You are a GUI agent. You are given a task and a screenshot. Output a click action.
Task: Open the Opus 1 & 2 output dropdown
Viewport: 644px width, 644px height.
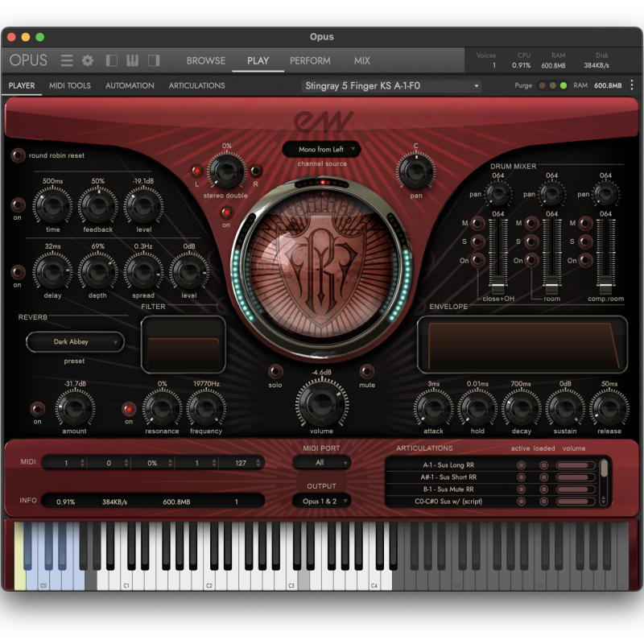tap(321, 502)
